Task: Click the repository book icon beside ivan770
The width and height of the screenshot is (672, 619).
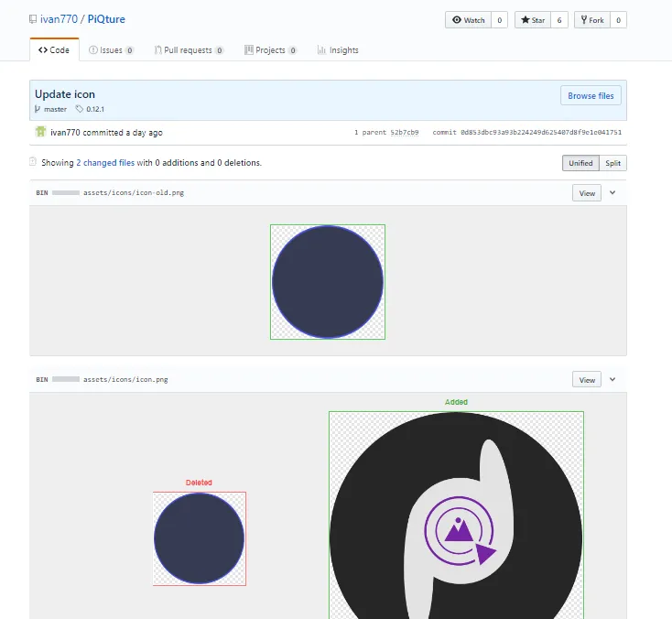Action: [x=33, y=19]
